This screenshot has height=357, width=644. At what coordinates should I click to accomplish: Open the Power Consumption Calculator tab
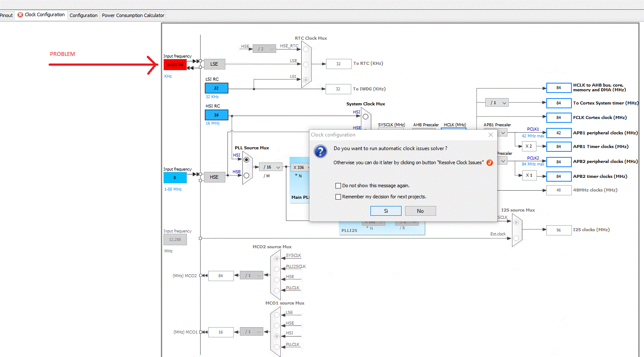[x=133, y=15]
